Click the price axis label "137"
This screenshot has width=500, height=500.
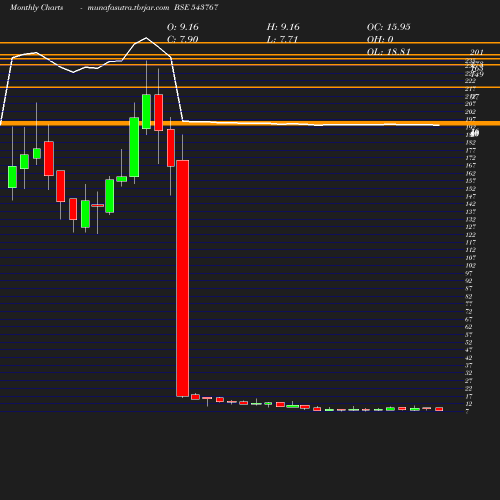(x=471, y=212)
